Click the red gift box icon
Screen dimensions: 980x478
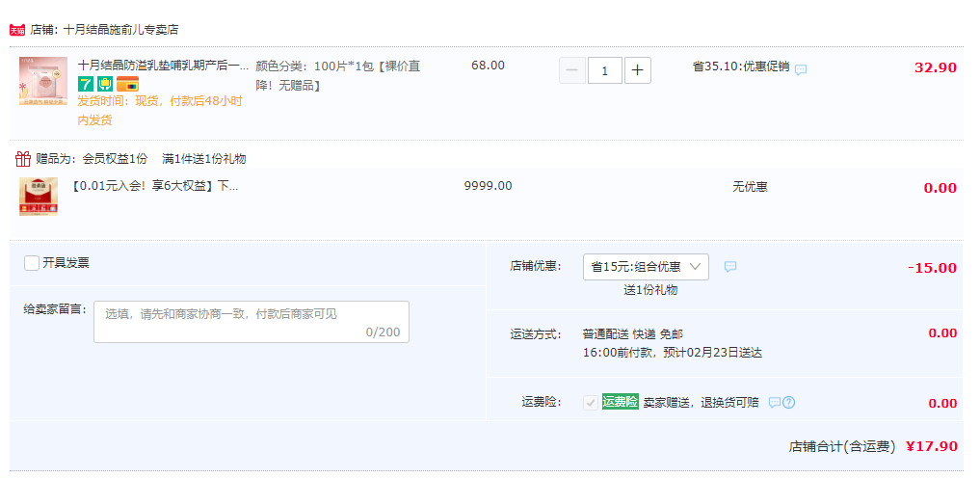point(23,159)
